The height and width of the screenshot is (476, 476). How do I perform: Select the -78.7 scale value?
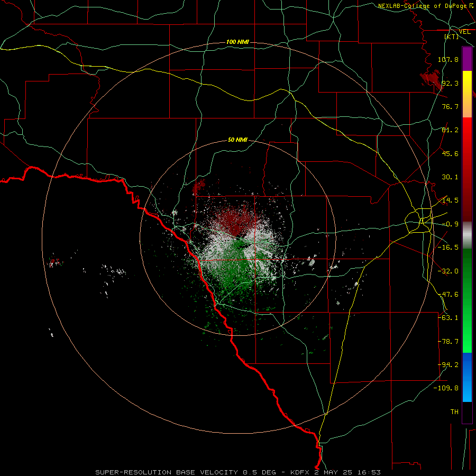point(448,342)
